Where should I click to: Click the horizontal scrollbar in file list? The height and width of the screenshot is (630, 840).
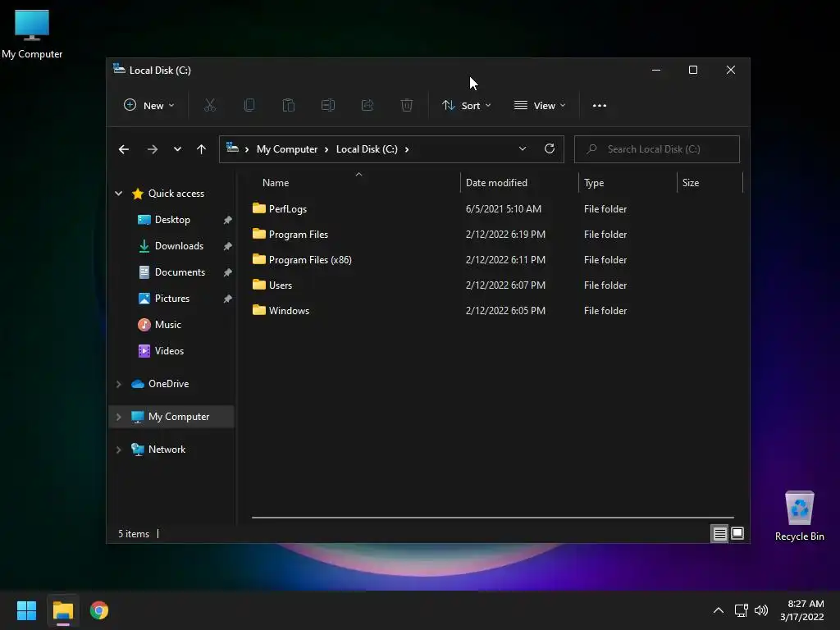pos(492,518)
